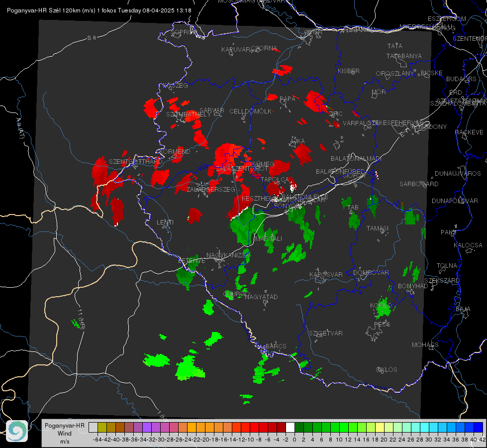Click the SZOMBATHELY city label
487x448 pixels.
[188, 114]
